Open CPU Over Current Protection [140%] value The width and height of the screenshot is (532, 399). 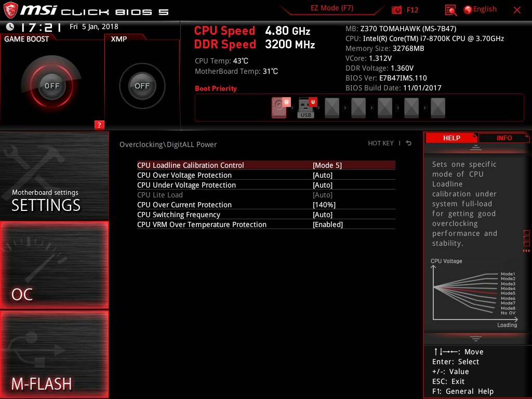324,205
